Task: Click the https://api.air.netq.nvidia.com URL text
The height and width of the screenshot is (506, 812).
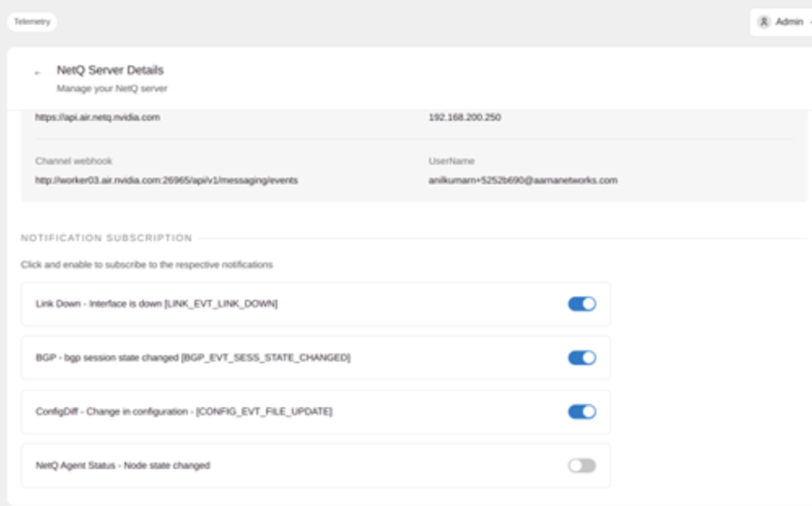Action: click(98, 118)
